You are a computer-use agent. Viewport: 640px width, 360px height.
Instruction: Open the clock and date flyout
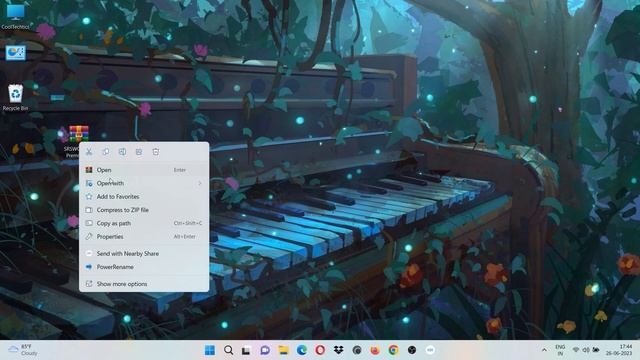tap(619, 350)
